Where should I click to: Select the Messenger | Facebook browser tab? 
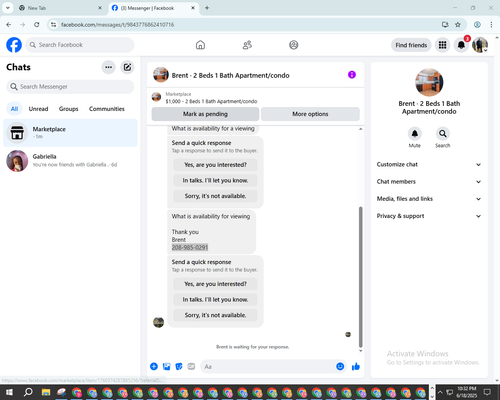pyautogui.click(x=154, y=8)
